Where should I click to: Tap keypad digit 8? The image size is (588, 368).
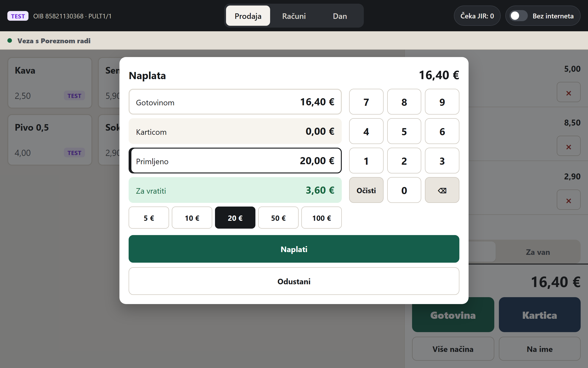click(404, 102)
